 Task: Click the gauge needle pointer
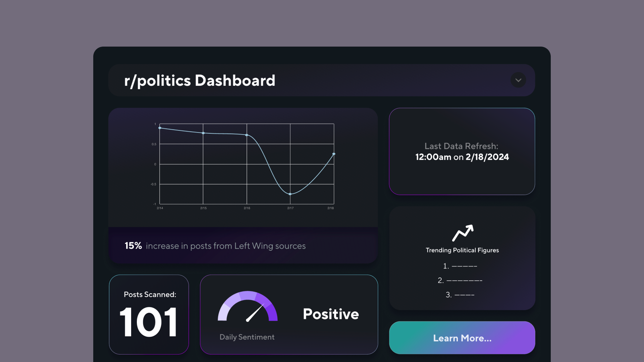[x=255, y=313]
